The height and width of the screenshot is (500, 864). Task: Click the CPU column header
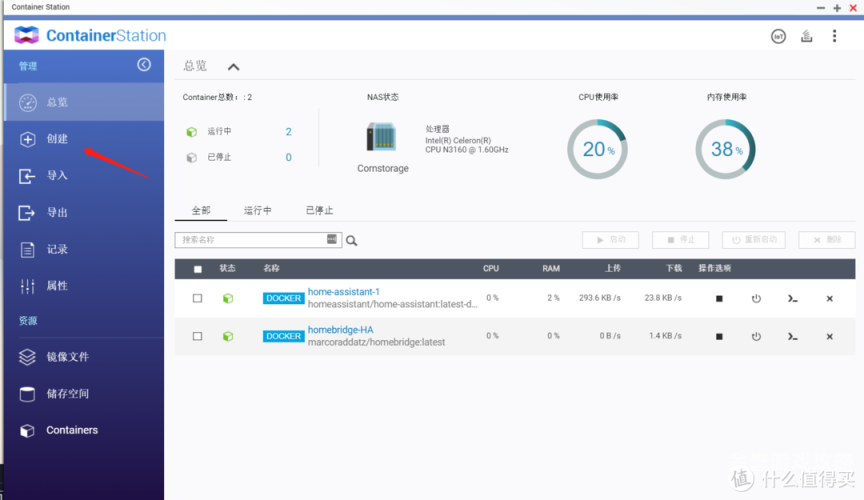[491, 268]
